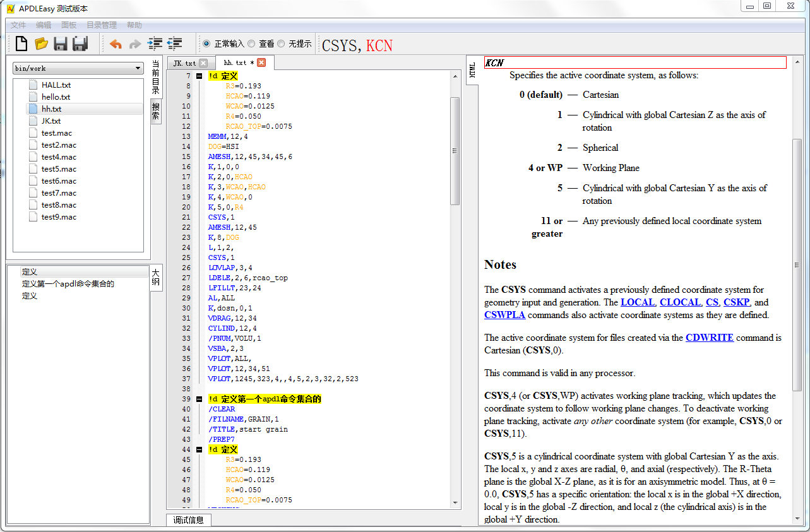The width and height of the screenshot is (810, 532).
Task: Select the 大纲 vertical tab
Action: (156, 278)
